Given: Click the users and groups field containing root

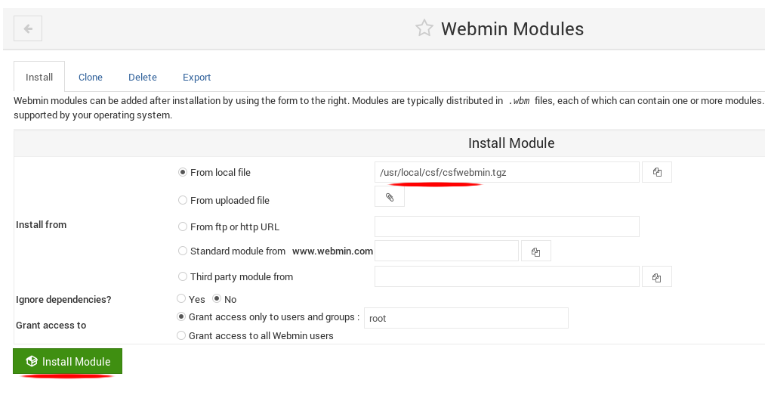Looking at the screenshot, I should [466, 318].
